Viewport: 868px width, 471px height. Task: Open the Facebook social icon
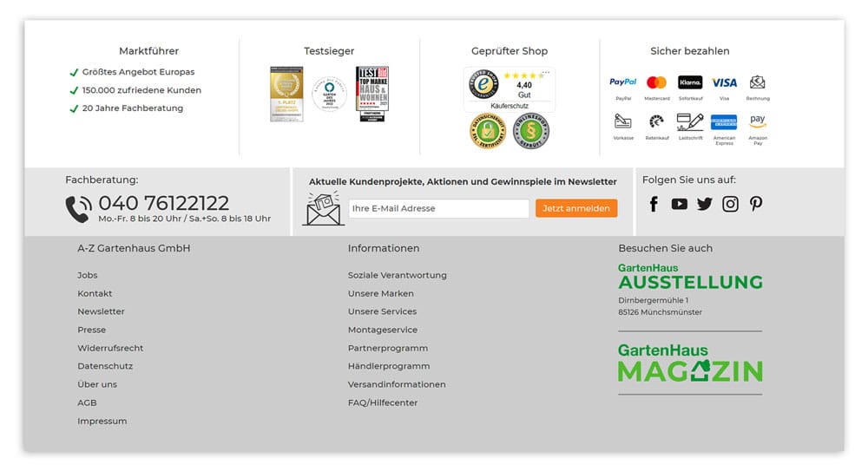click(654, 204)
